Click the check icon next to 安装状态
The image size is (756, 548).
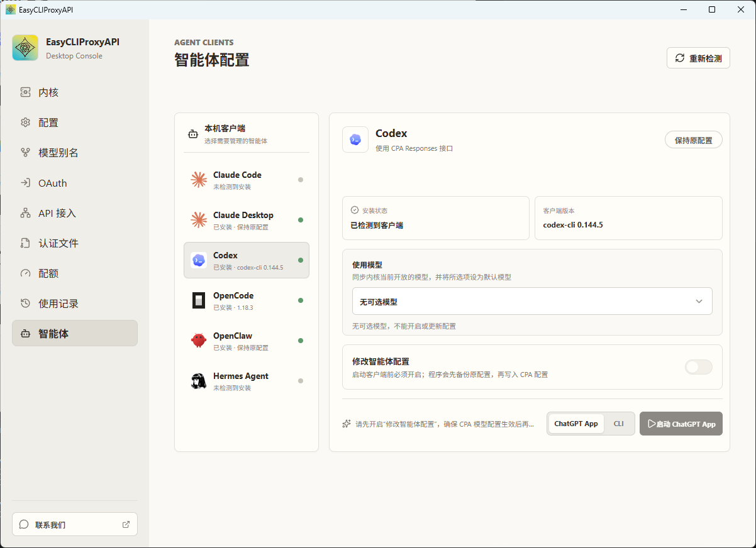tap(355, 210)
